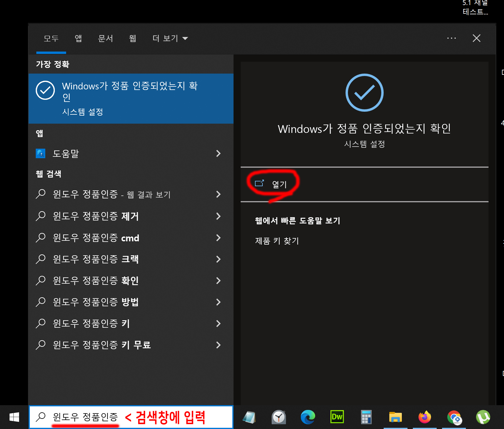
Task: Select the 모두 tab
Action: coord(51,38)
